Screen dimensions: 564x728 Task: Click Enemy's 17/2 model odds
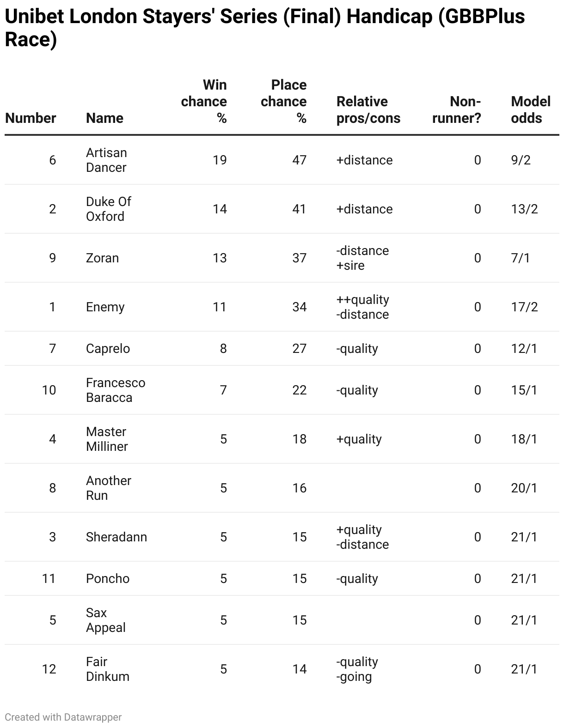[524, 307]
